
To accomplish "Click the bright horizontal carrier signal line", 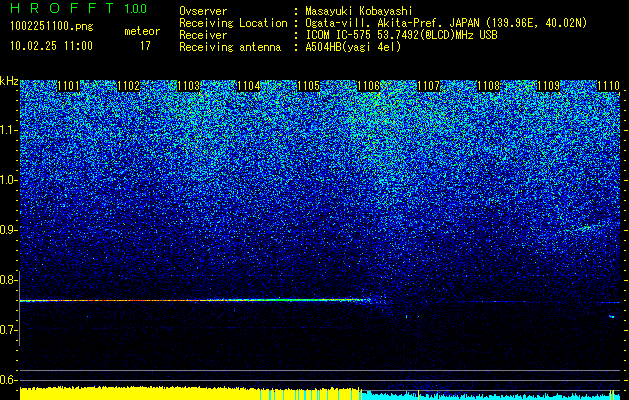I will [195, 300].
